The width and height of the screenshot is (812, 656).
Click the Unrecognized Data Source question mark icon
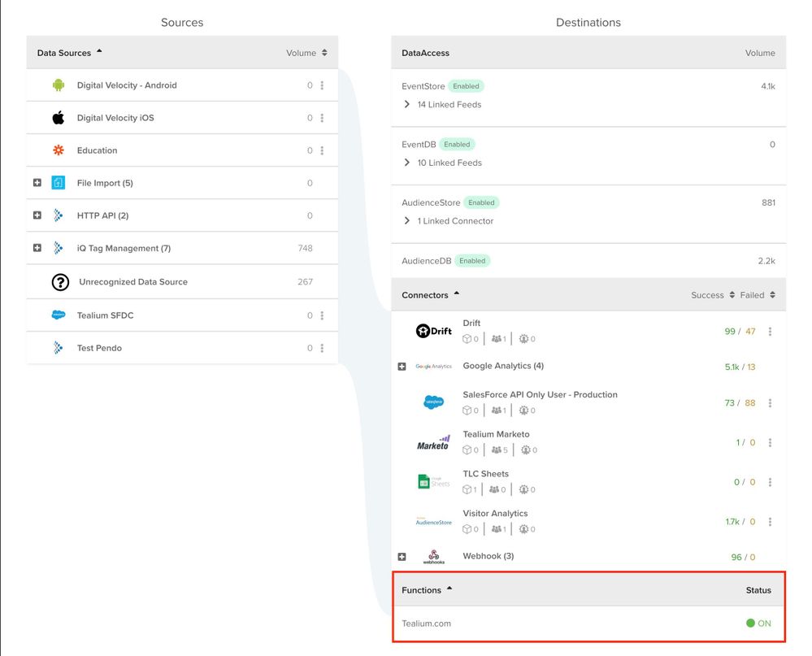[x=60, y=282]
